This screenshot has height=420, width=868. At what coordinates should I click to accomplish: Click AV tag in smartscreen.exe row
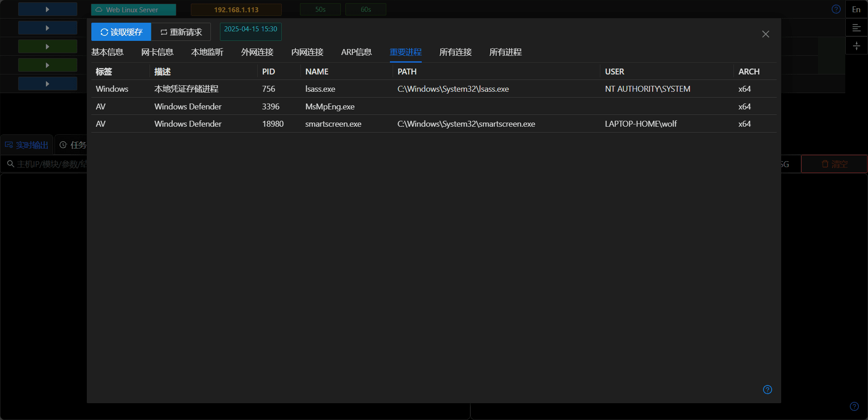pyautogui.click(x=101, y=124)
